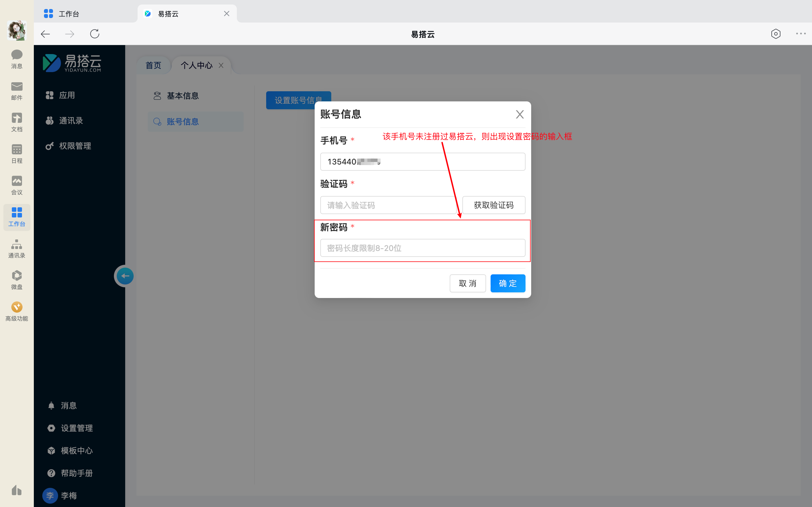812x507 pixels.
Task: Click the browser reload icon
Action: pos(95,34)
